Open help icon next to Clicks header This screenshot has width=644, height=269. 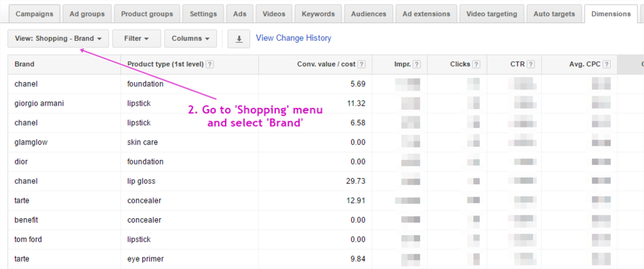(x=477, y=64)
